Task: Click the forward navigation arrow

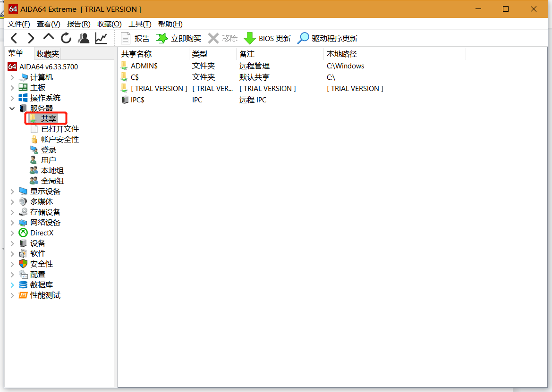Action: (x=31, y=38)
